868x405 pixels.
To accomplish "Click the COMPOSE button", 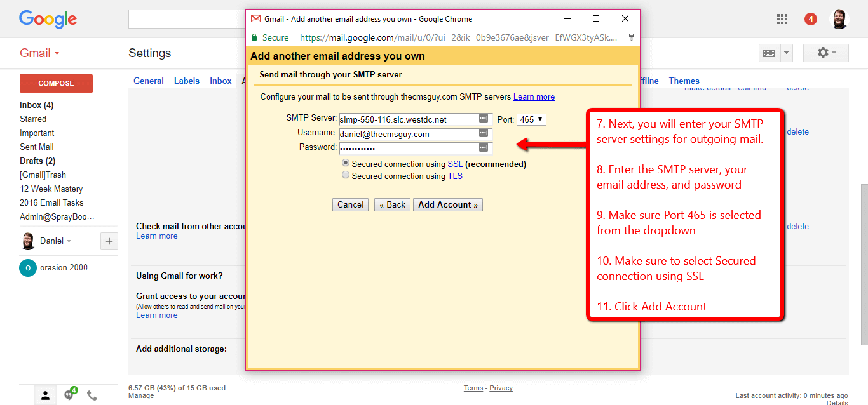I will [x=56, y=83].
